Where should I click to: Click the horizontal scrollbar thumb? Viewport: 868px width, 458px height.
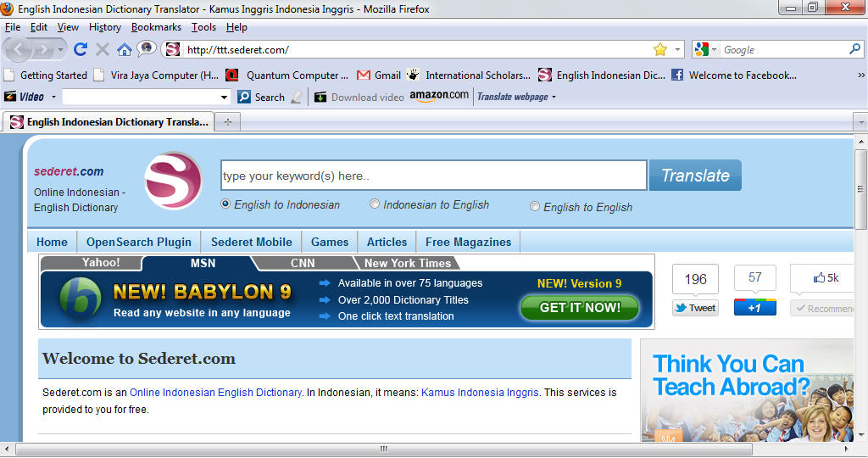[x=384, y=449]
